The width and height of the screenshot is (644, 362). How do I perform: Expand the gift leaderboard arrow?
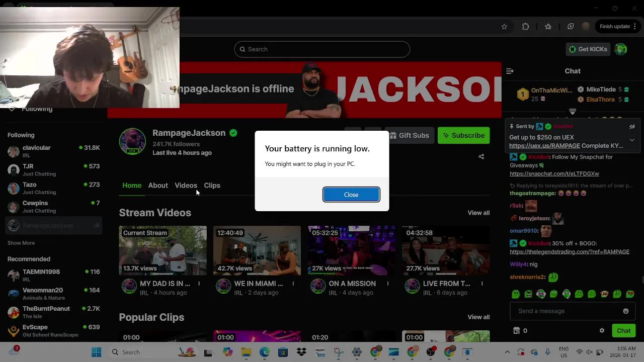[573, 111]
